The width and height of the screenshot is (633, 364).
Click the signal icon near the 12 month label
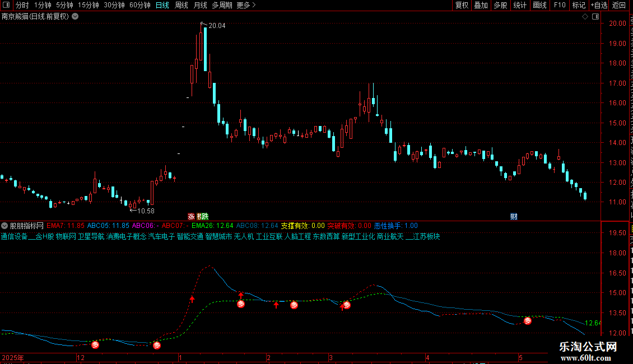tap(95, 344)
